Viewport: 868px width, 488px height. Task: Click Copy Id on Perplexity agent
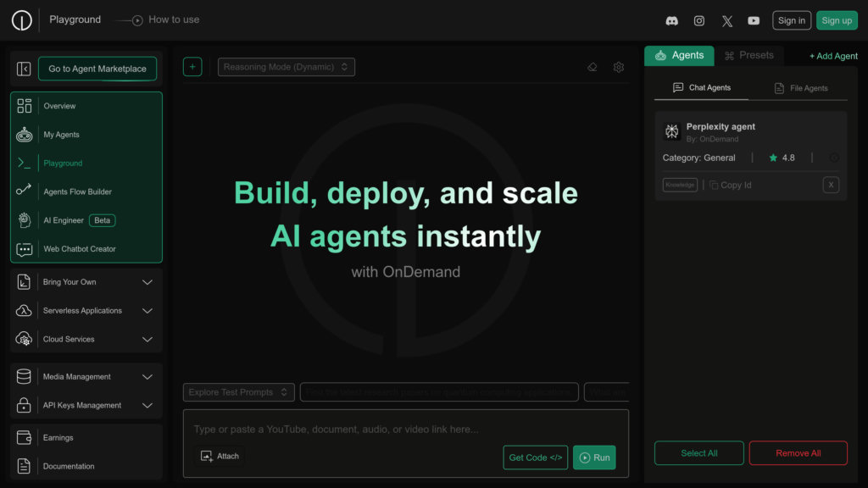coord(730,186)
